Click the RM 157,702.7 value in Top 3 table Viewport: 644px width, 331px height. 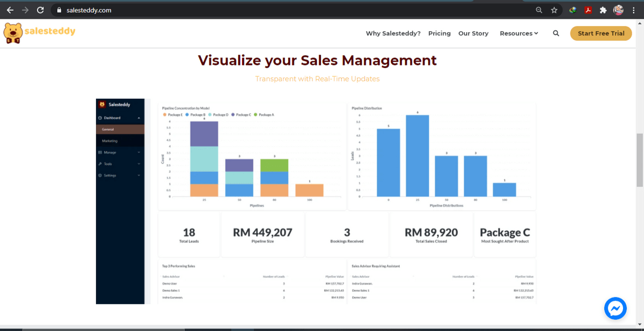pyautogui.click(x=334, y=283)
